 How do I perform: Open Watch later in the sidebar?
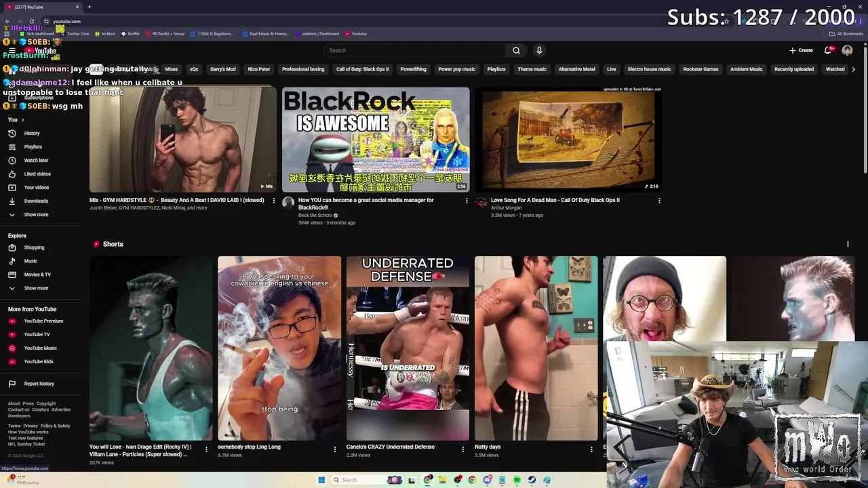click(42, 161)
